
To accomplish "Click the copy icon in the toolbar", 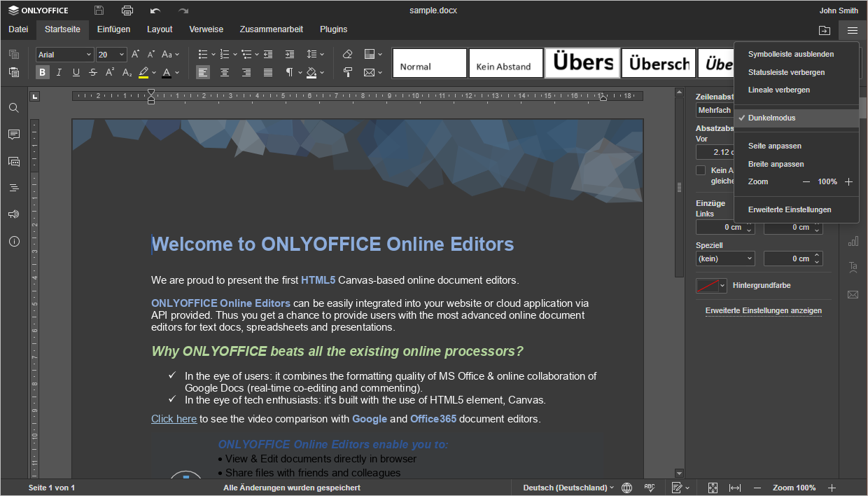I will [14, 54].
